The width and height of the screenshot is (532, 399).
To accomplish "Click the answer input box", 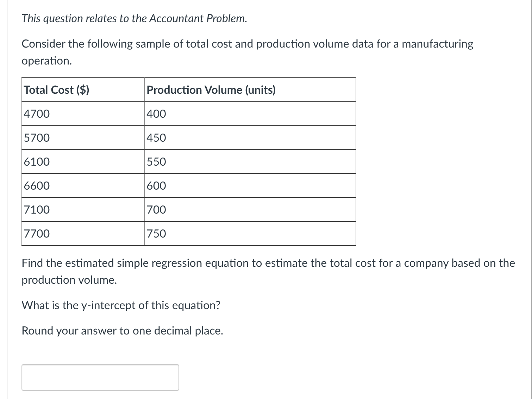I will coord(100,377).
